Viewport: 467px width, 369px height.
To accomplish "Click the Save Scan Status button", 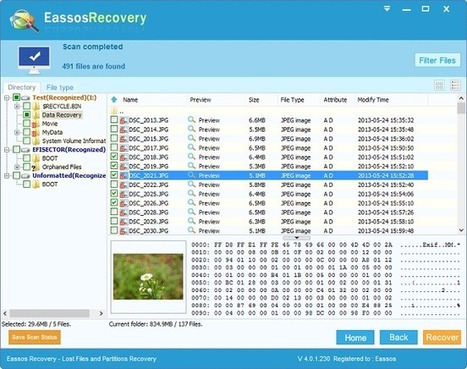I will (x=34, y=337).
